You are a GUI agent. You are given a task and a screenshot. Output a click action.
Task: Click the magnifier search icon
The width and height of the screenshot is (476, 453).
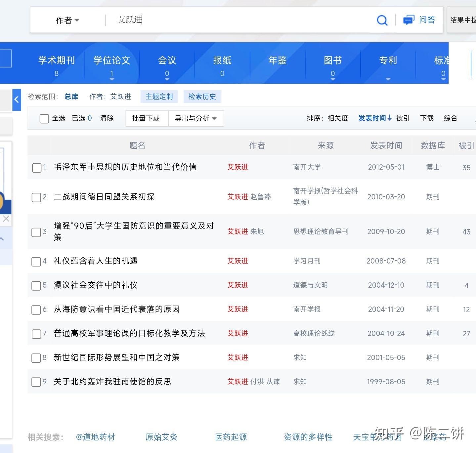(x=382, y=20)
